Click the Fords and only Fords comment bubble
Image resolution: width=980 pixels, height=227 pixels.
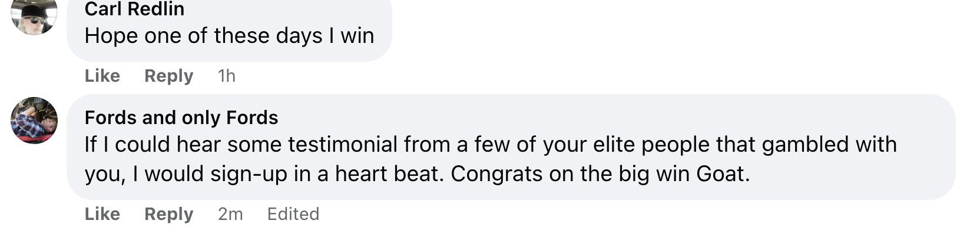(x=511, y=147)
